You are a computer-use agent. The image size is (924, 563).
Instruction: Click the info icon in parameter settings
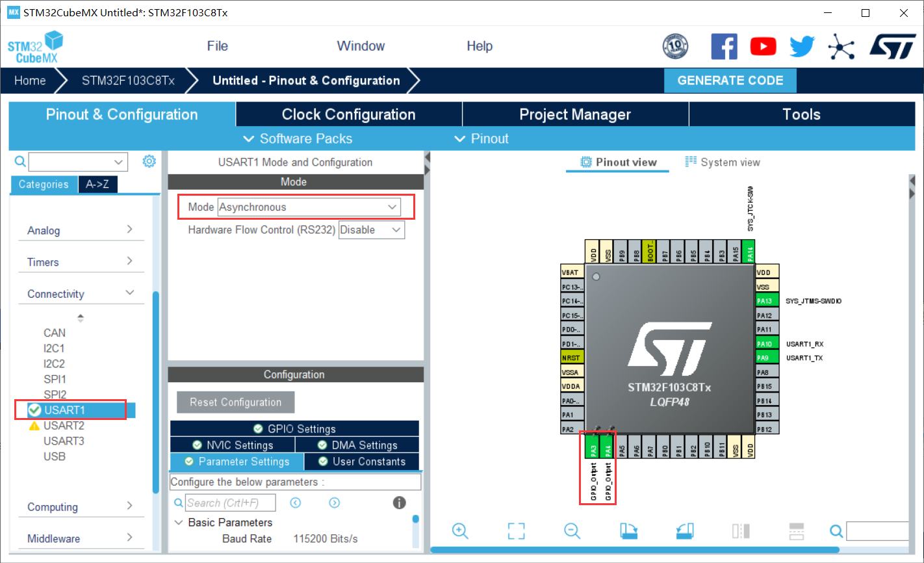[x=400, y=503]
